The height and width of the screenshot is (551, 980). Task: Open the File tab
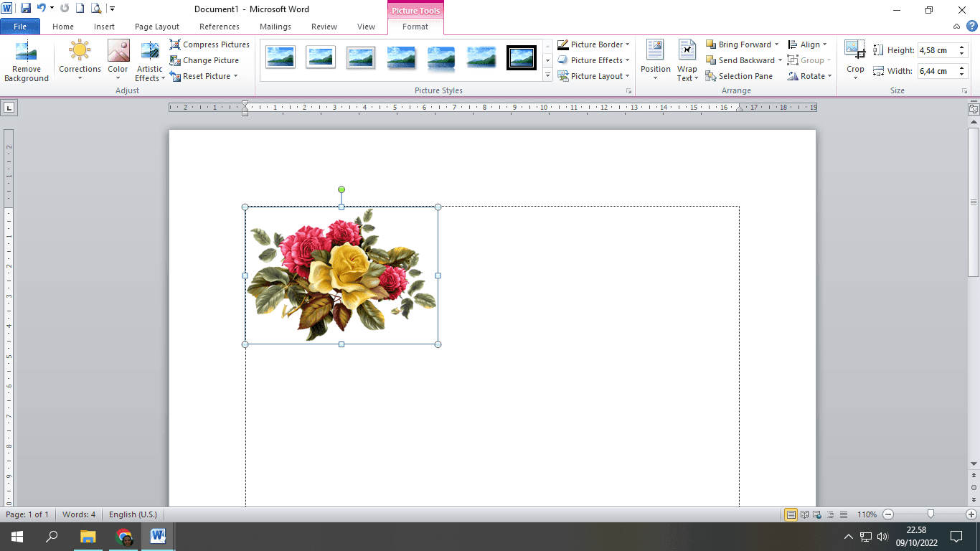tap(20, 27)
